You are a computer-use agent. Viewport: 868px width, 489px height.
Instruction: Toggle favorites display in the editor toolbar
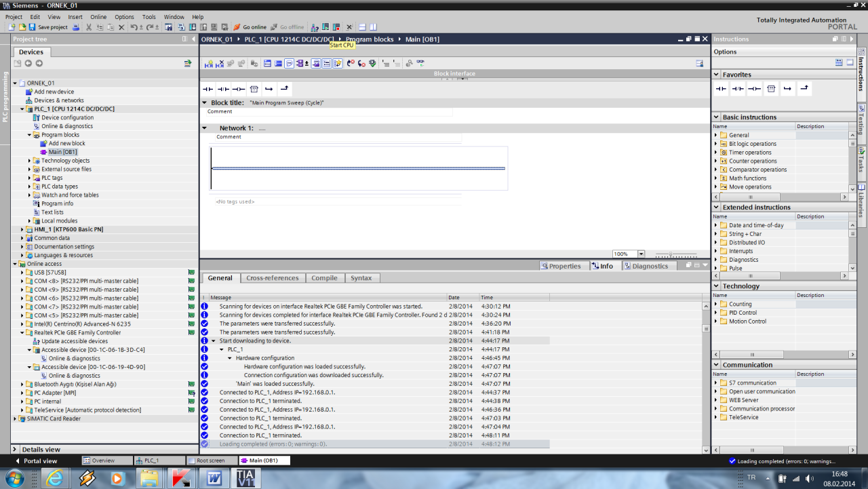pos(338,63)
